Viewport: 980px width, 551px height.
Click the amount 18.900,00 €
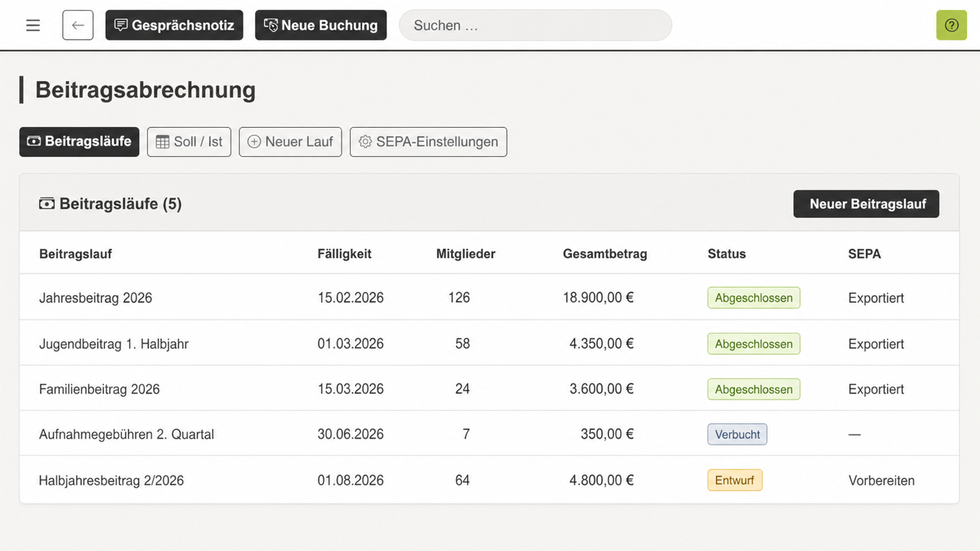599,298
